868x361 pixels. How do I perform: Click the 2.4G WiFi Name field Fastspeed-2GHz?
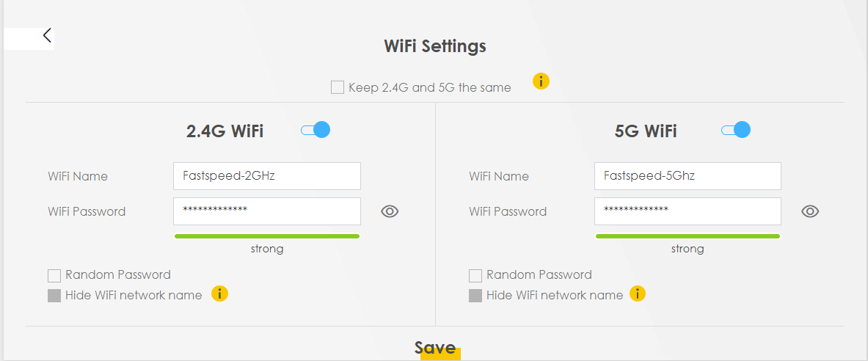coord(267,176)
